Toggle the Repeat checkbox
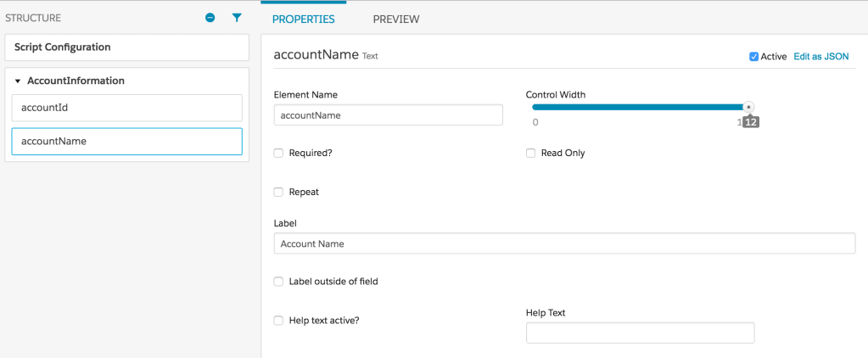The image size is (868, 358). [x=278, y=193]
